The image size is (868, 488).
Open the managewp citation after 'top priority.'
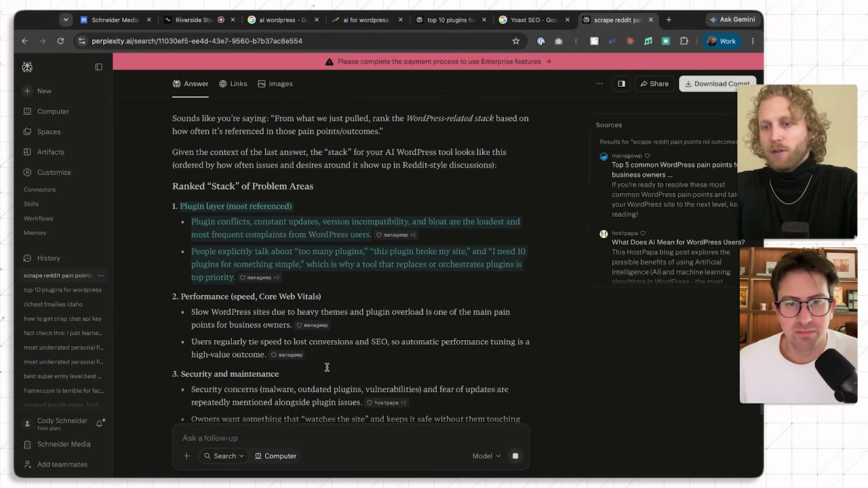259,278
